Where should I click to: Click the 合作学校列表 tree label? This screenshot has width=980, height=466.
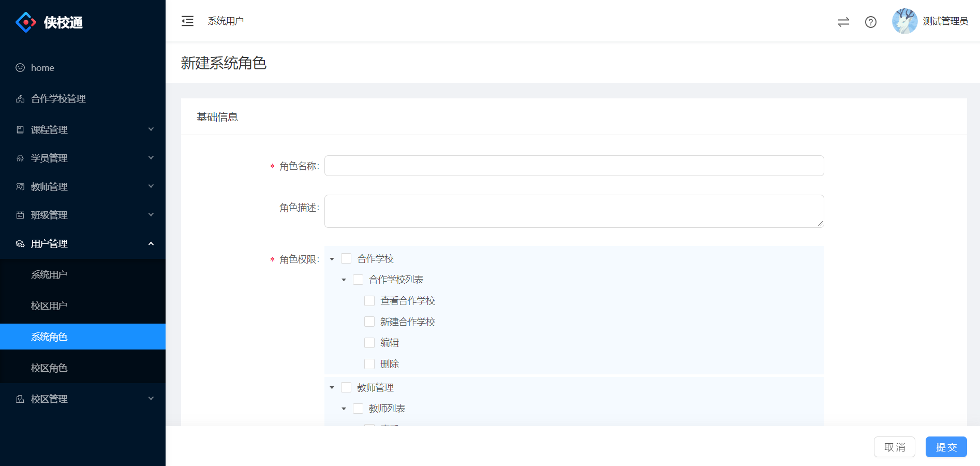[x=396, y=280]
